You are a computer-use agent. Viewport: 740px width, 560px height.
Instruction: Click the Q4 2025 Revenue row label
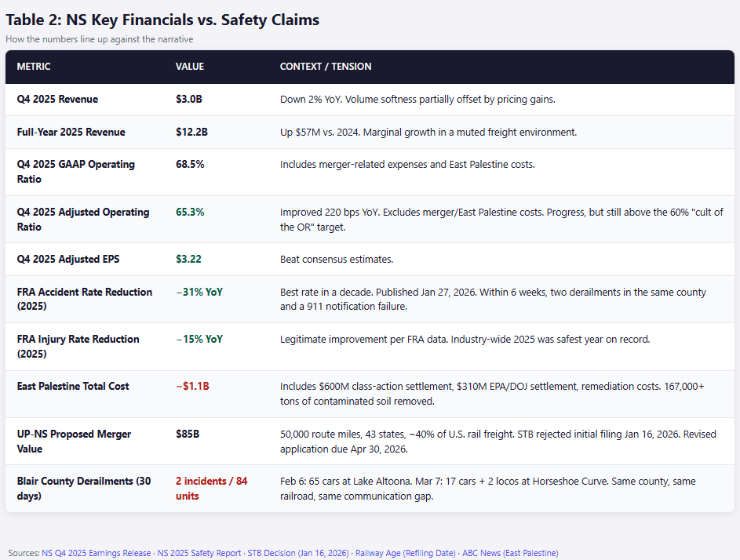tap(57, 99)
